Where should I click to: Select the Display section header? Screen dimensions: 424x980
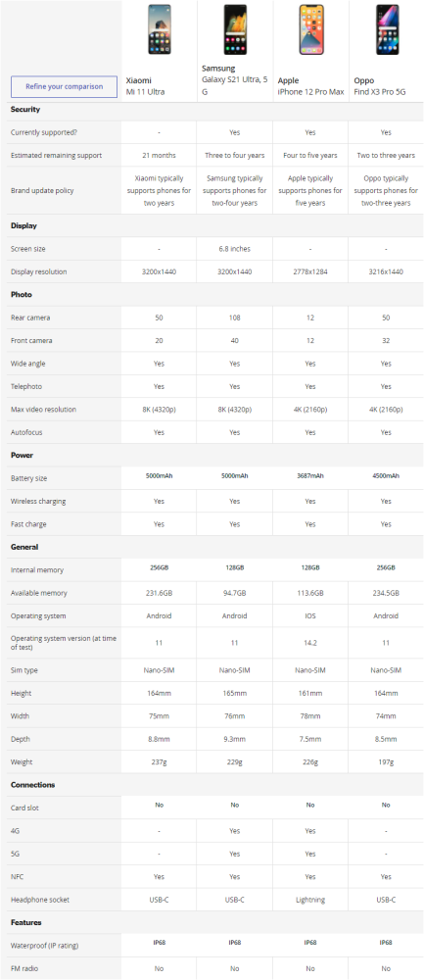pos(24,225)
